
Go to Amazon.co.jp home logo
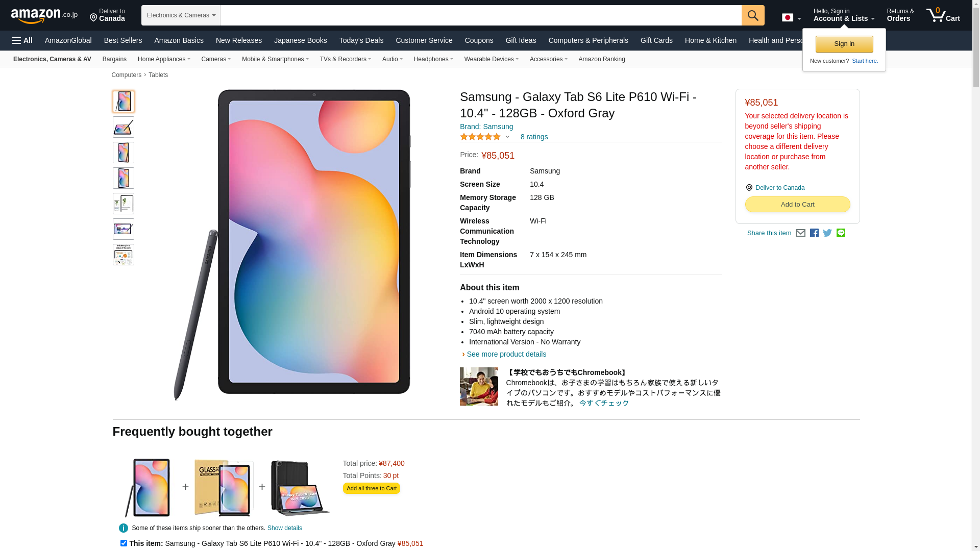[44, 16]
